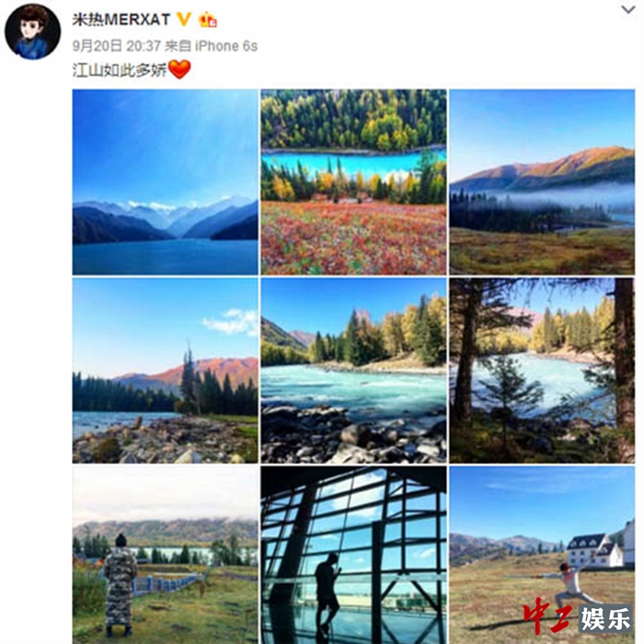This screenshot has width=644, height=644.
Task: Click the red heart emoji in post
Action: point(179,69)
